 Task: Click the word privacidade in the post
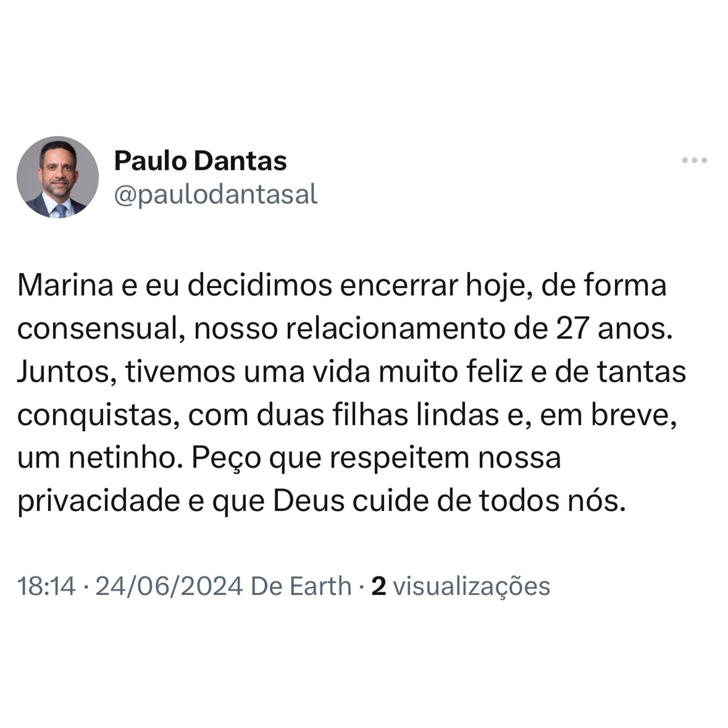coord(99,502)
